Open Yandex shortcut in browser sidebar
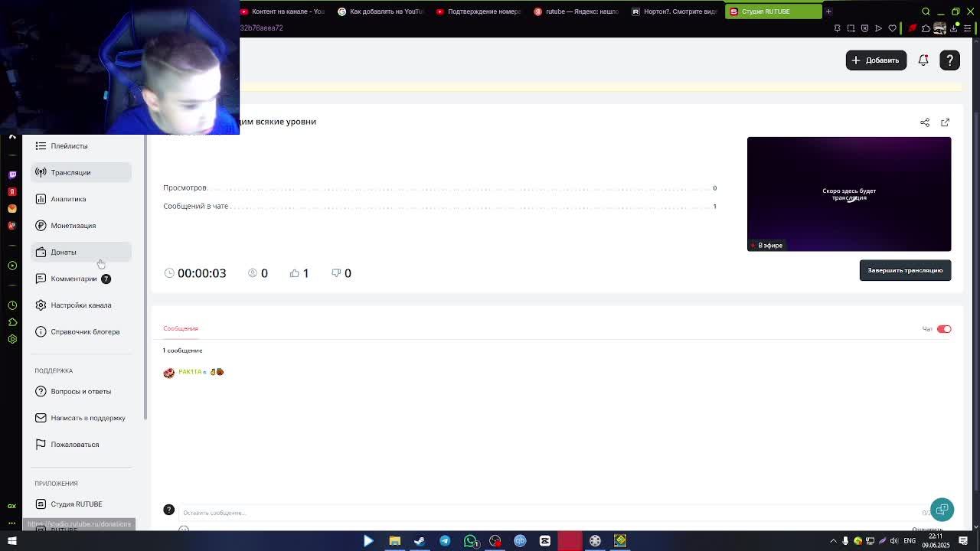 (x=12, y=191)
